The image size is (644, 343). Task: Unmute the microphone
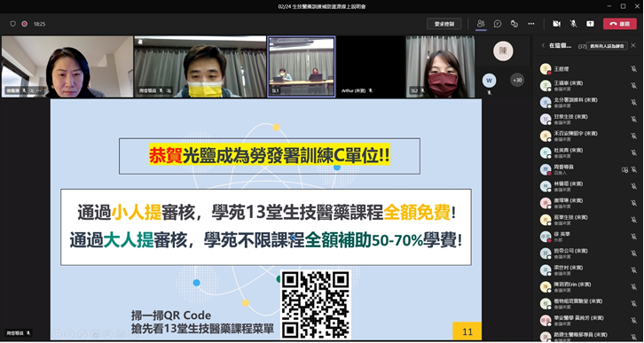[573, 24]
